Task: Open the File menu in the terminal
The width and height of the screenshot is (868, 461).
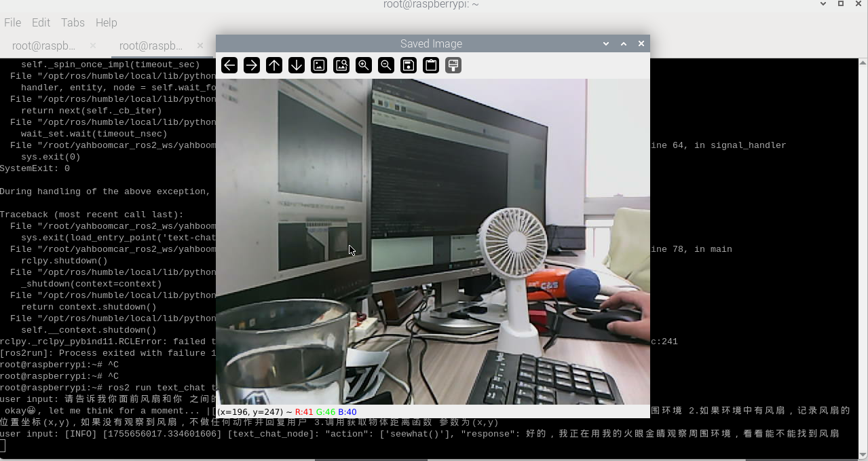Action: point(13,22)
